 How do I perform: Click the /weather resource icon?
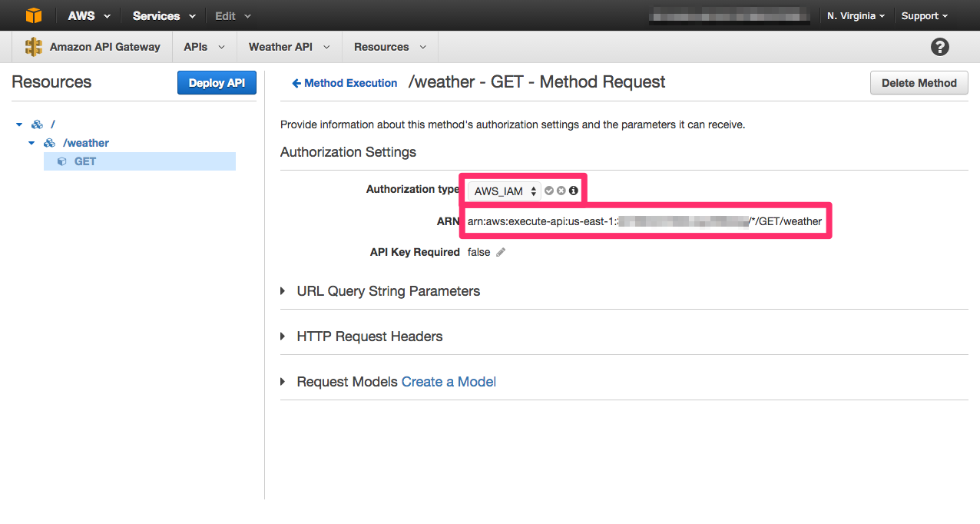49,143
